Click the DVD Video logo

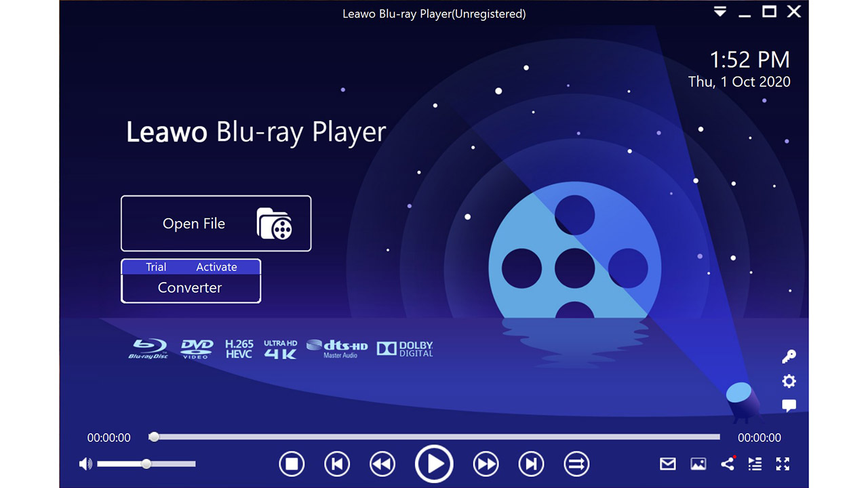pos(197,350)
